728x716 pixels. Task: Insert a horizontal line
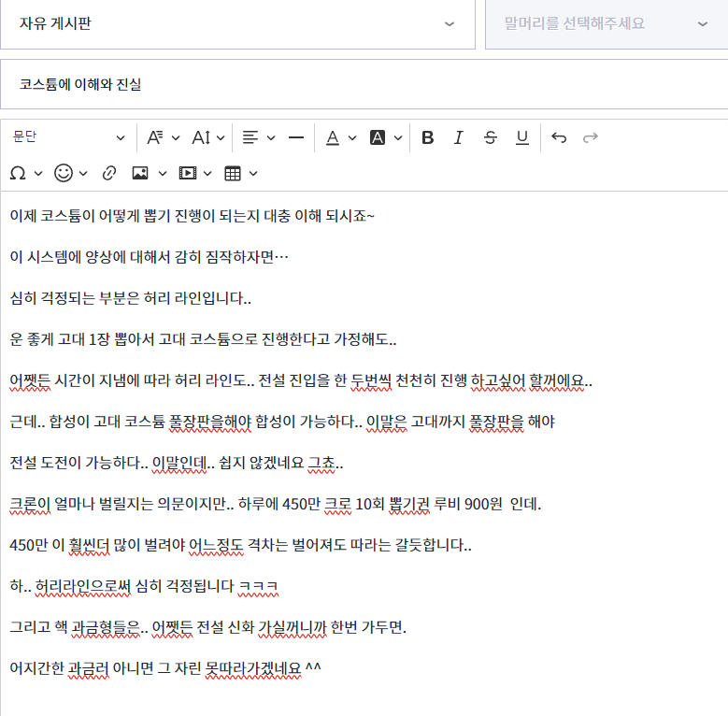coord(296,137)
